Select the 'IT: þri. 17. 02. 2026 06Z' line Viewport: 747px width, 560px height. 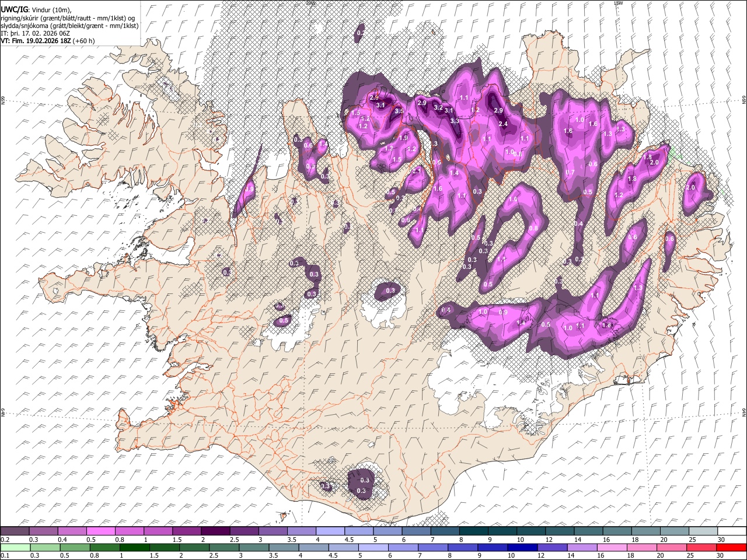pyautogui.click(x=35, y=33)
